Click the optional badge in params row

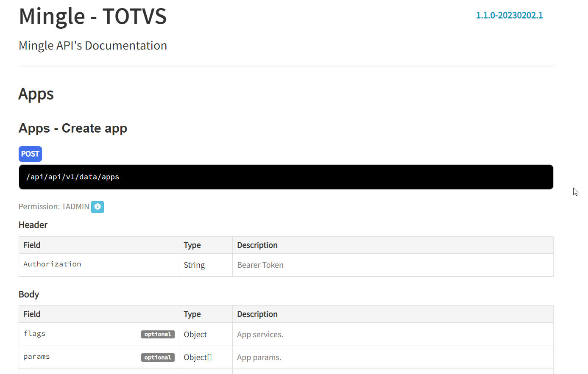tap(158, 357)
